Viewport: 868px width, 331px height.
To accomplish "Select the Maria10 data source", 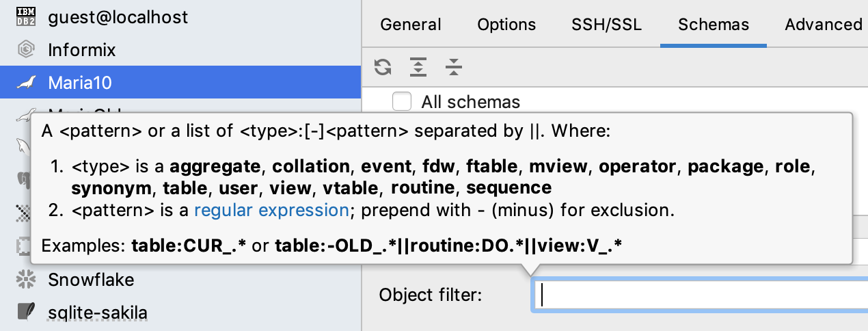I will [x=180, y=83].
